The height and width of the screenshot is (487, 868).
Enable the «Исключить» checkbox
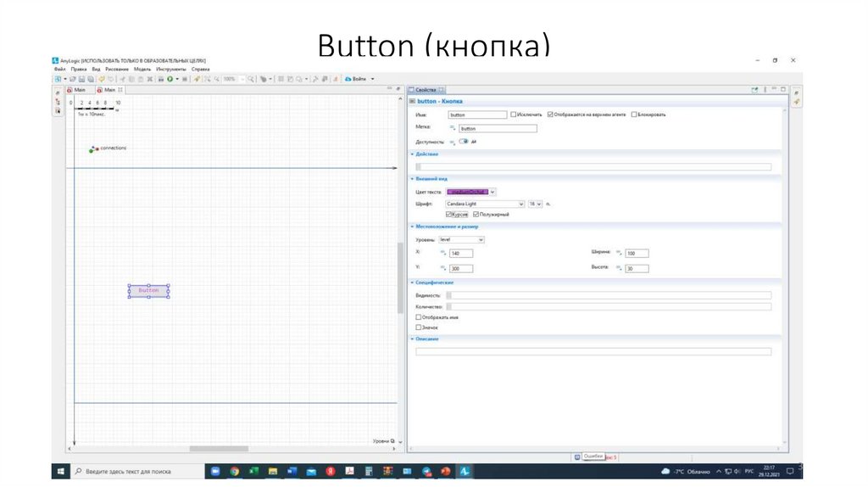point(514,115)
